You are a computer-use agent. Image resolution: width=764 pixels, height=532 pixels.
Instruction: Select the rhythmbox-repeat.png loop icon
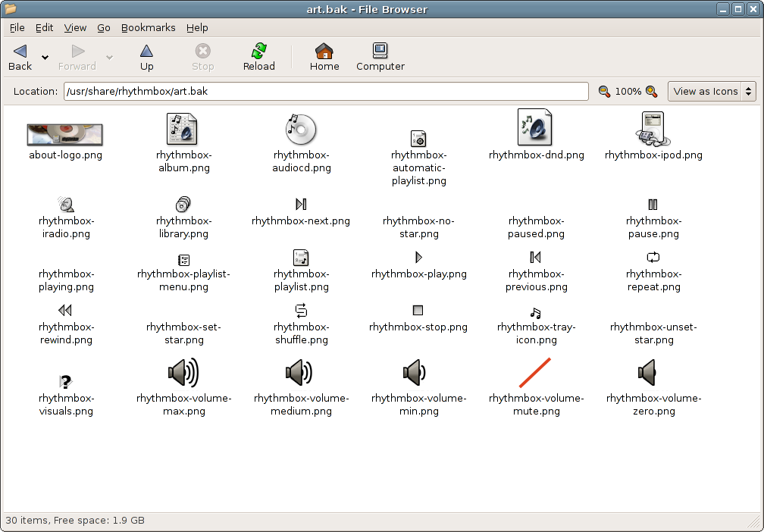[x=653, y=257]
